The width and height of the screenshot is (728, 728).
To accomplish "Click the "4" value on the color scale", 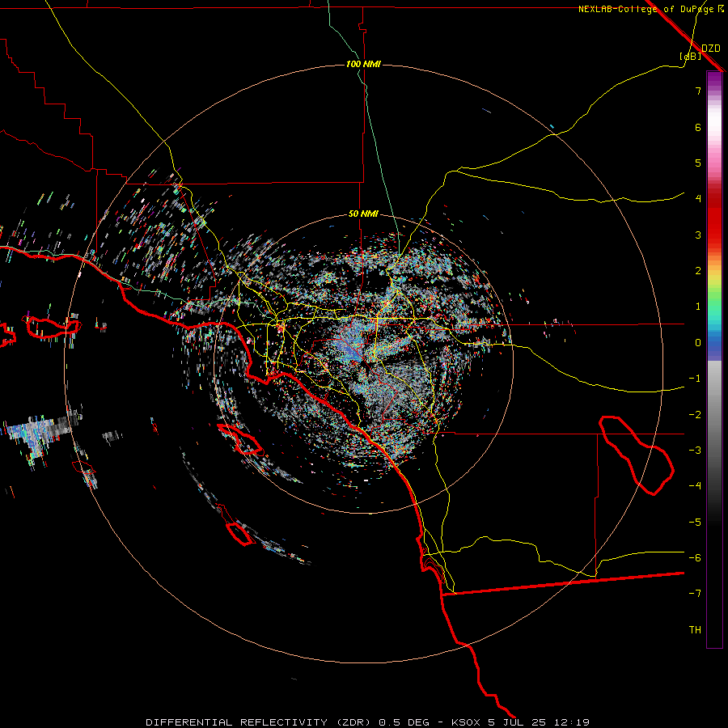I will [698, 199].
